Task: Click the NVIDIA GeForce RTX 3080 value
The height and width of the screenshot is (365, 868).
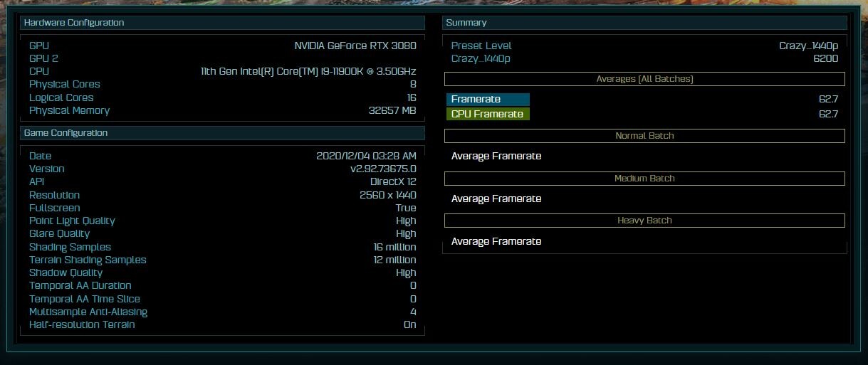Action: 355,46
